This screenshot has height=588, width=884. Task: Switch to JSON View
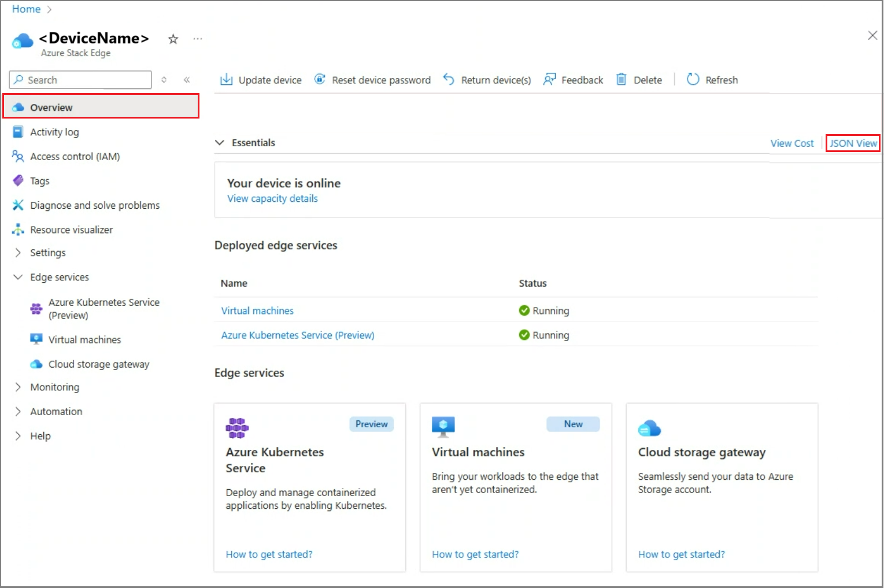[853, 143]
